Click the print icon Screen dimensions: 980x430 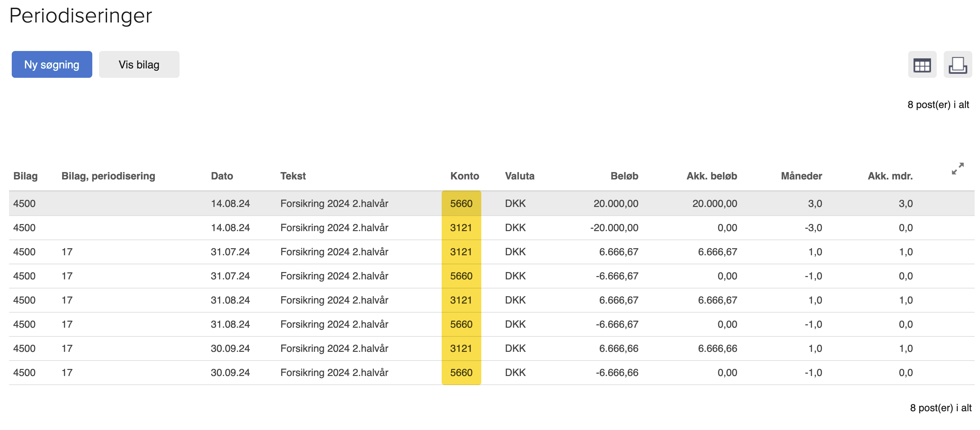point(957,65)
